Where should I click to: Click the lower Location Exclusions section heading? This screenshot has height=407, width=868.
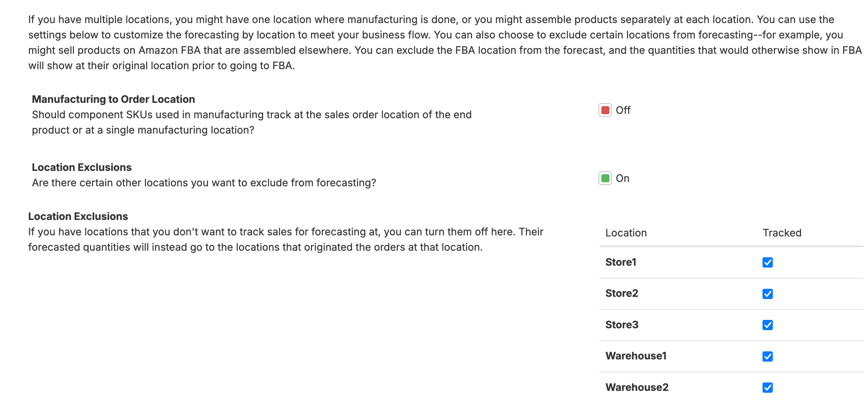pyautogui.click(x=78, y=216)
